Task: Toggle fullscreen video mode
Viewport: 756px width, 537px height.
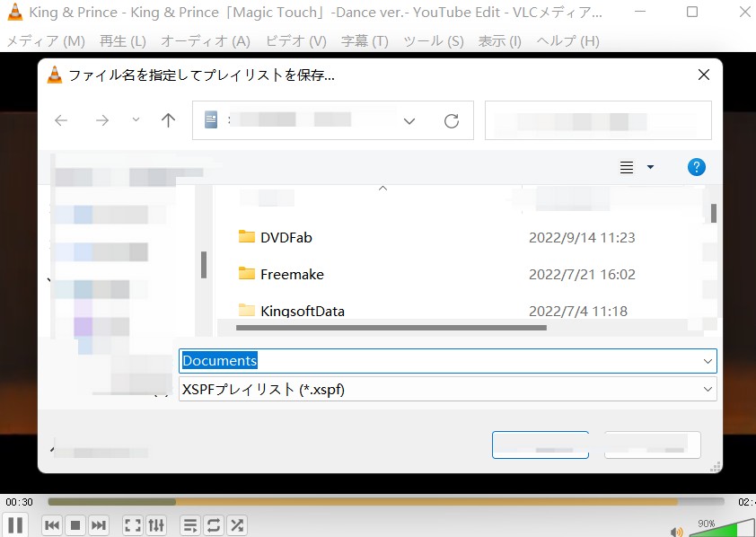Action: [x=133, y=525]
